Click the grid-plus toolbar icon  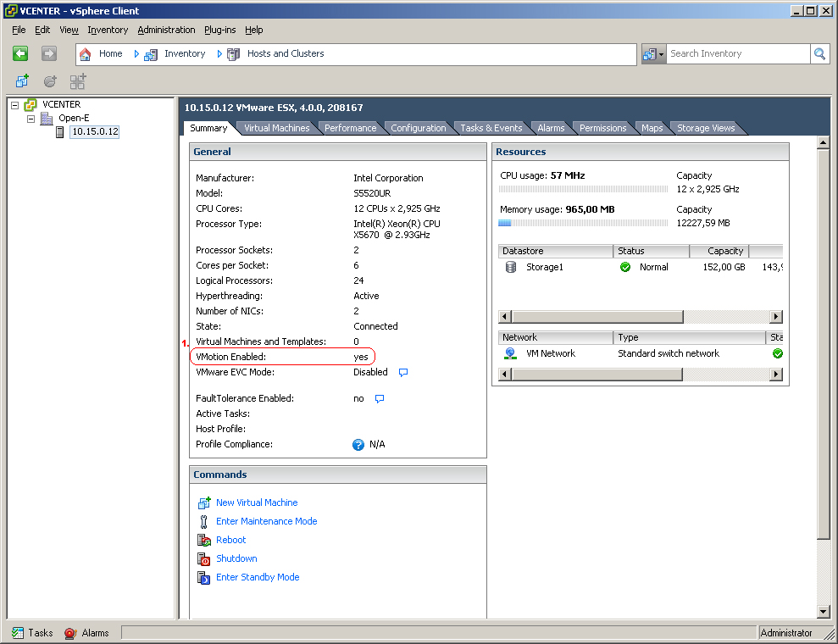pos(77,81)
